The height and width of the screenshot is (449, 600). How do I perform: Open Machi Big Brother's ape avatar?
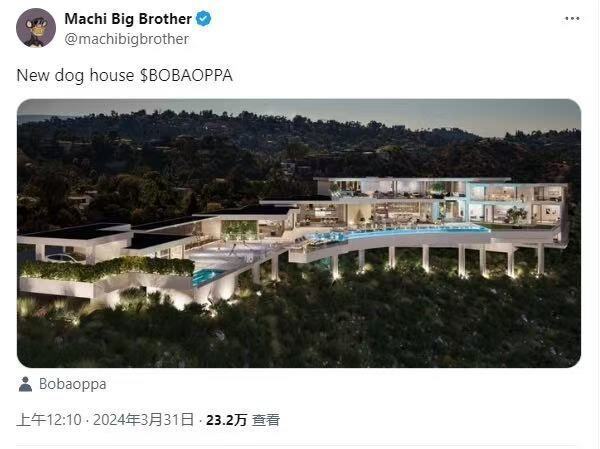[x=36, y=28]
